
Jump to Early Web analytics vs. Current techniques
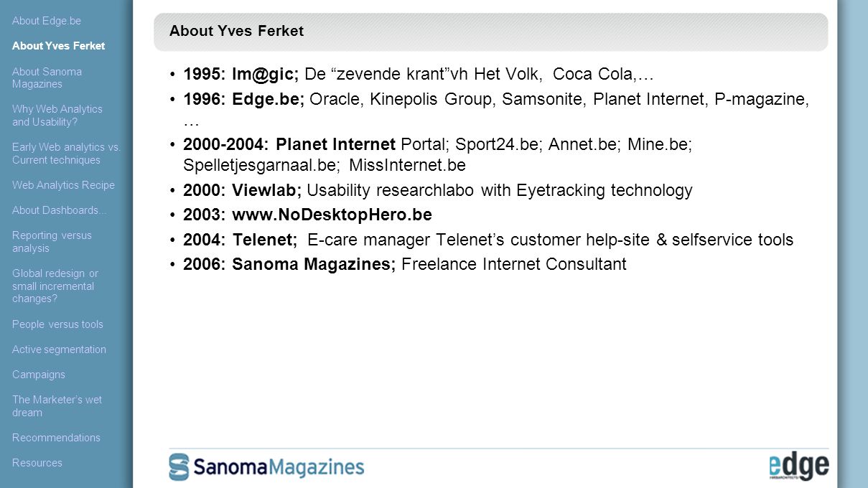pyautogui.click(x=66, y=154)
